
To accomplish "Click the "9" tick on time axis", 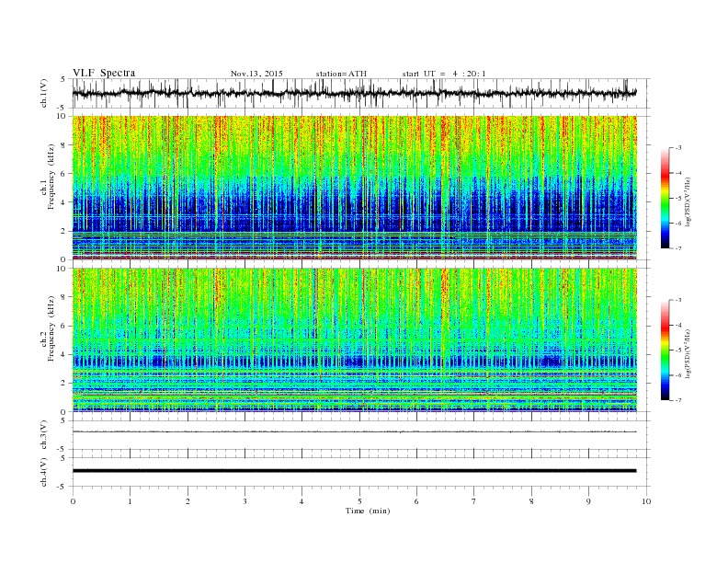I will 588,501.
